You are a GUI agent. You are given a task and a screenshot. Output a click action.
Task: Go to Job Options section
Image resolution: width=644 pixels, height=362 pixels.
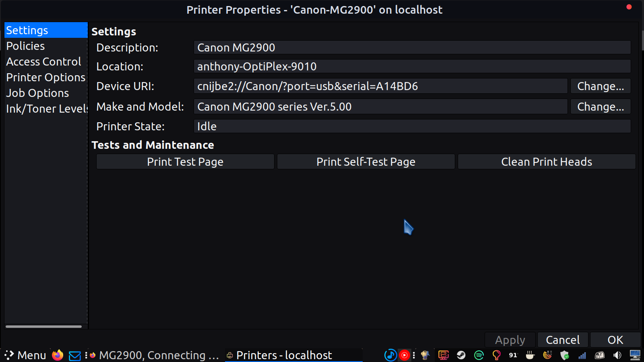coord(46,93)
